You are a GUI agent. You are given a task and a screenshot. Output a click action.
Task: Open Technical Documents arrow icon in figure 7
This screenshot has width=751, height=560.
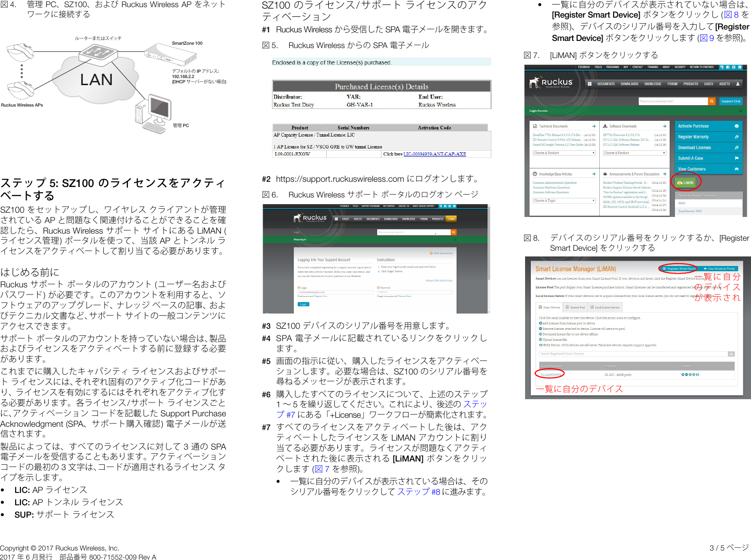594,126
